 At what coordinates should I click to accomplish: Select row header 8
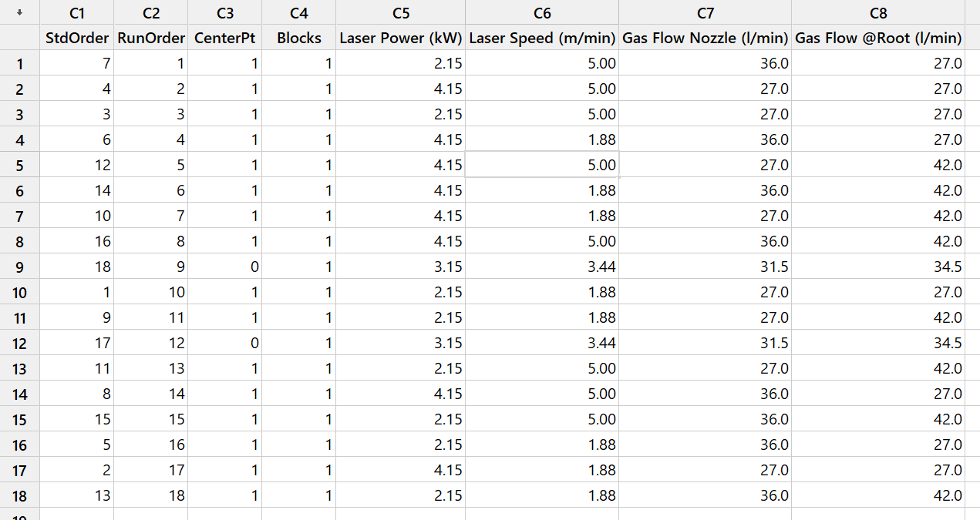click(19, 241)
